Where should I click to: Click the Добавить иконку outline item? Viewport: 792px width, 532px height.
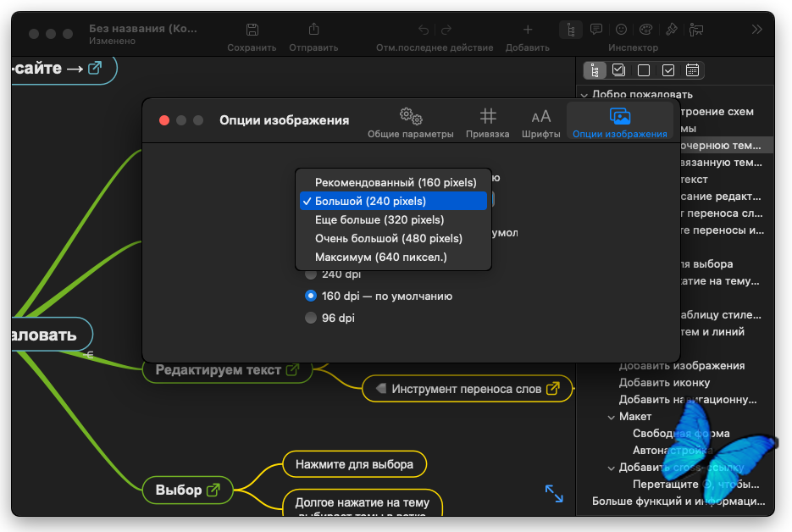point(664,382)
